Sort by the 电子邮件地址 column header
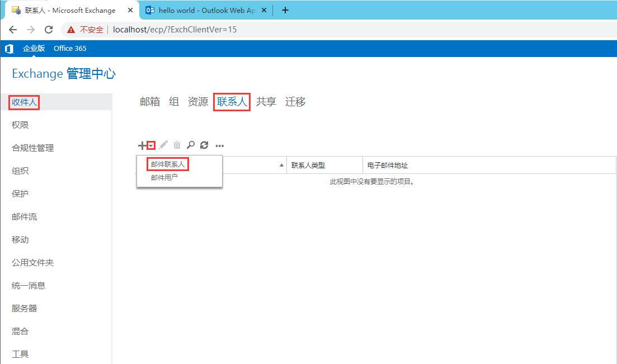Viewport: 617px width, 364px height. point(388,166)
